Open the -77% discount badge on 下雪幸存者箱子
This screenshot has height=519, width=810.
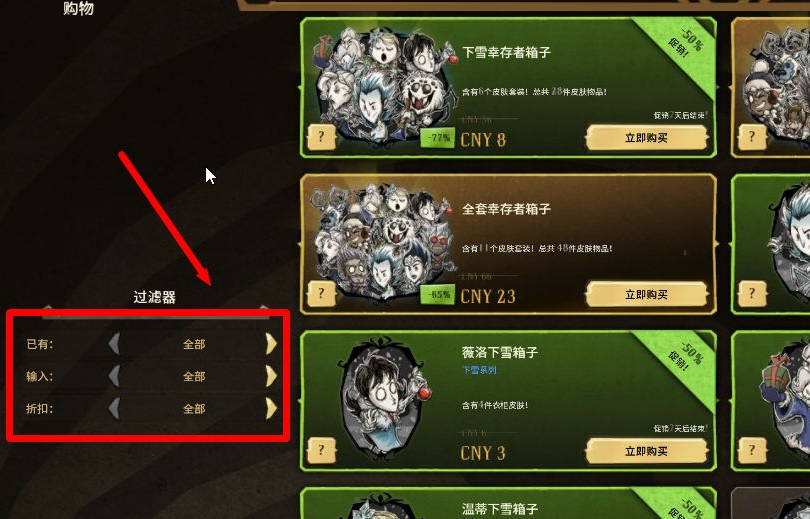(437, 138)
